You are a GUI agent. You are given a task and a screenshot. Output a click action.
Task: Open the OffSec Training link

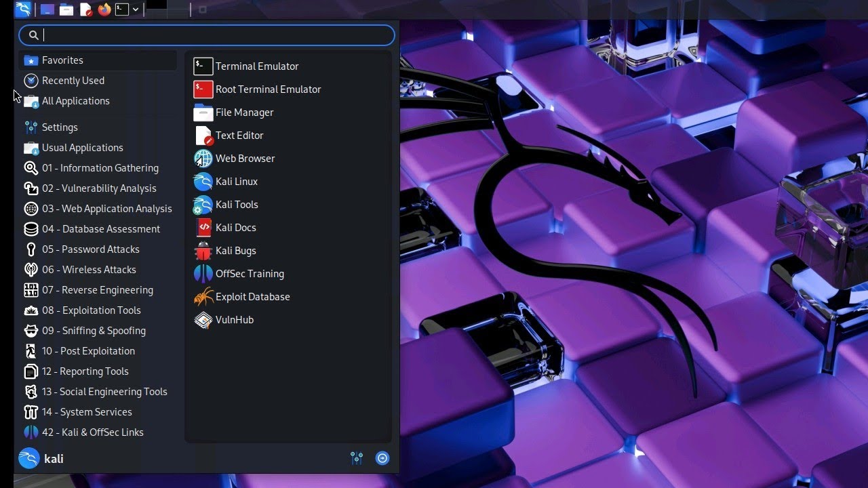coord(290,274)
